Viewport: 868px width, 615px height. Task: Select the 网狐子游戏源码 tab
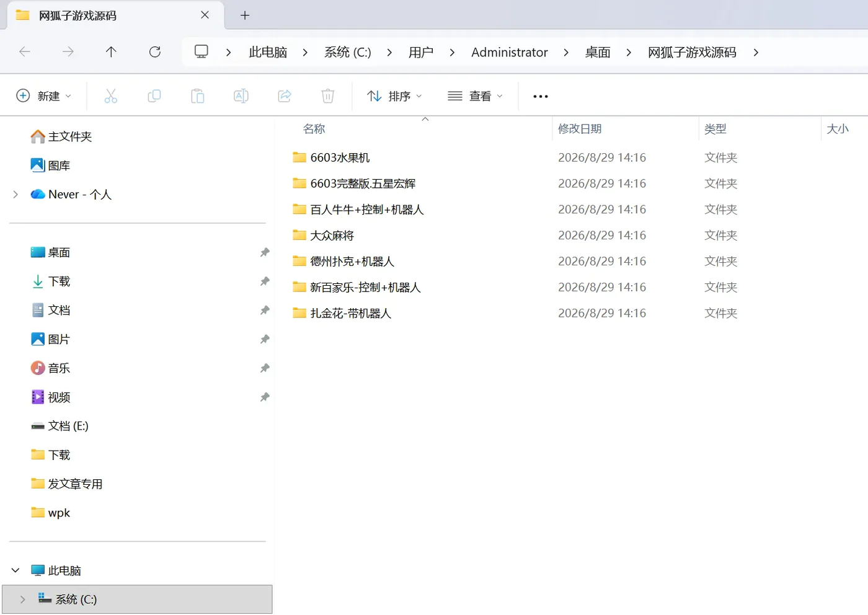[x=115, y=15]
